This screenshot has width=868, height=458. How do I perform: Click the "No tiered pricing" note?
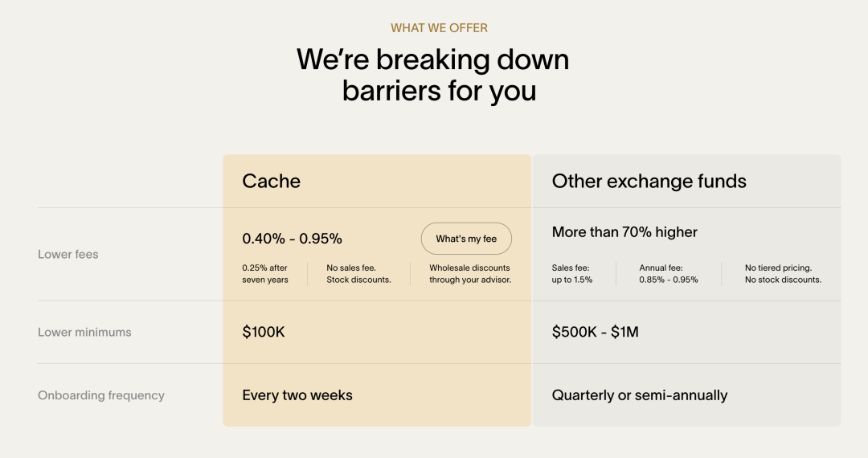(783, 274)
